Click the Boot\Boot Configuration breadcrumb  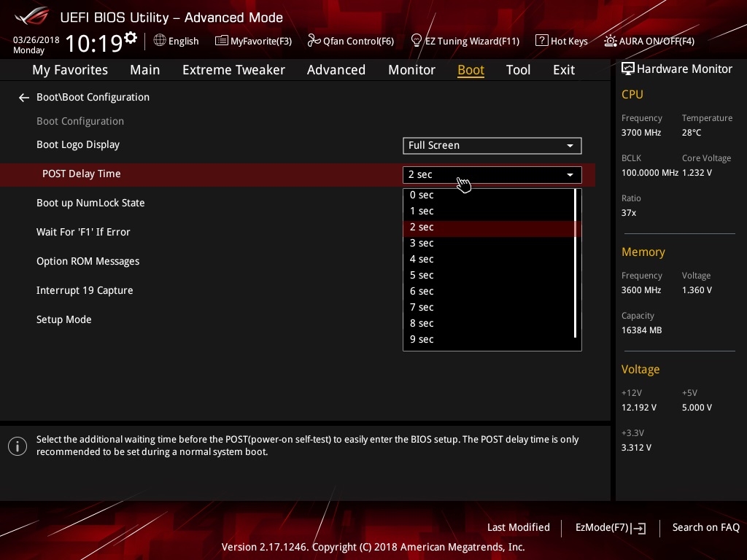click(x=93, y=97)
